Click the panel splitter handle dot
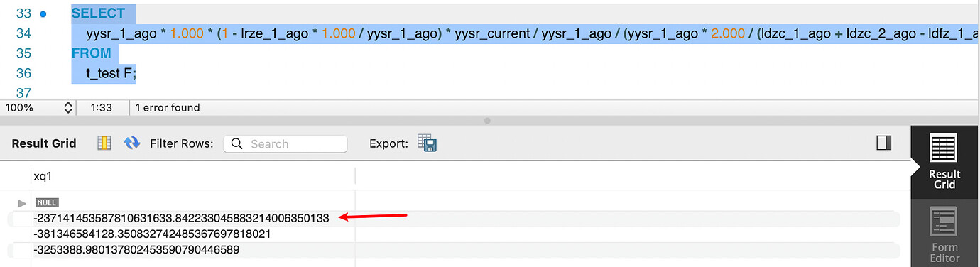This screenshot has height=267, width=980. click(x=487, y=121)
